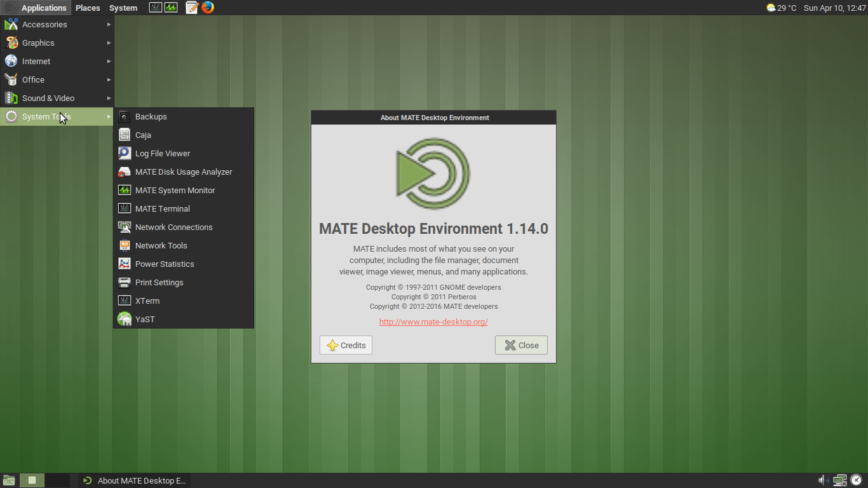The image size is (868, 488).
Task: Launch MATE Terminal from the System Tools submenu
Action: 184,209
